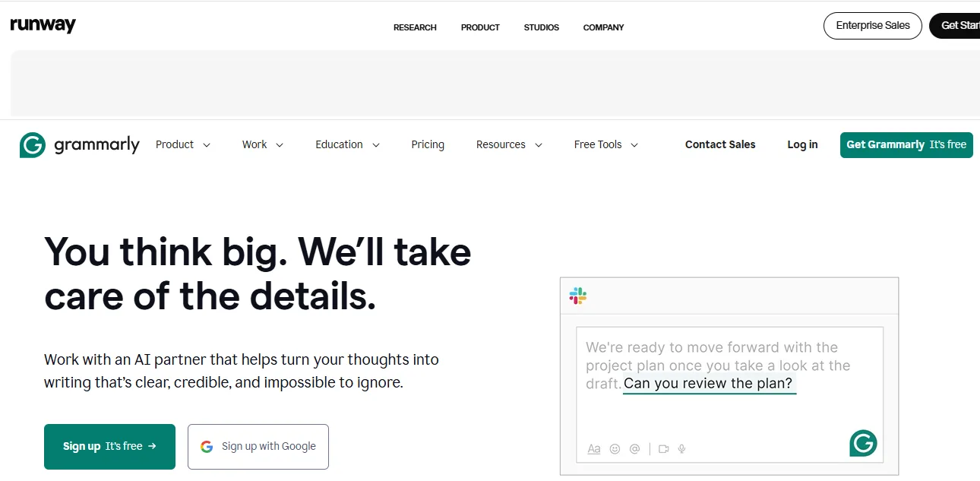The image size is (980, 481).
Task: Click the underlined 'Can you review the plan?' suggestion
Action: 708,384
